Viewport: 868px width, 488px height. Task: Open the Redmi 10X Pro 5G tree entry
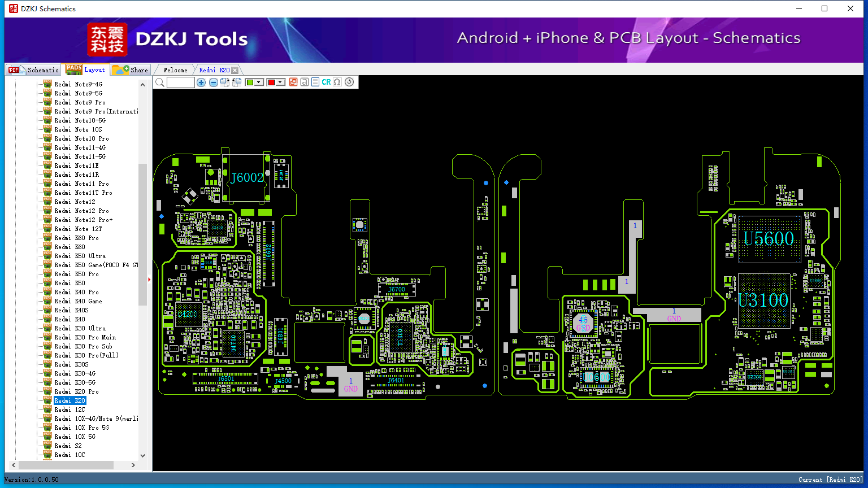(81, 428)
